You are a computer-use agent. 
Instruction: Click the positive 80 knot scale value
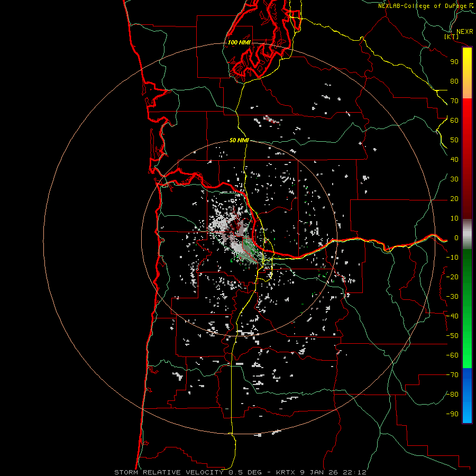point(454,81)
